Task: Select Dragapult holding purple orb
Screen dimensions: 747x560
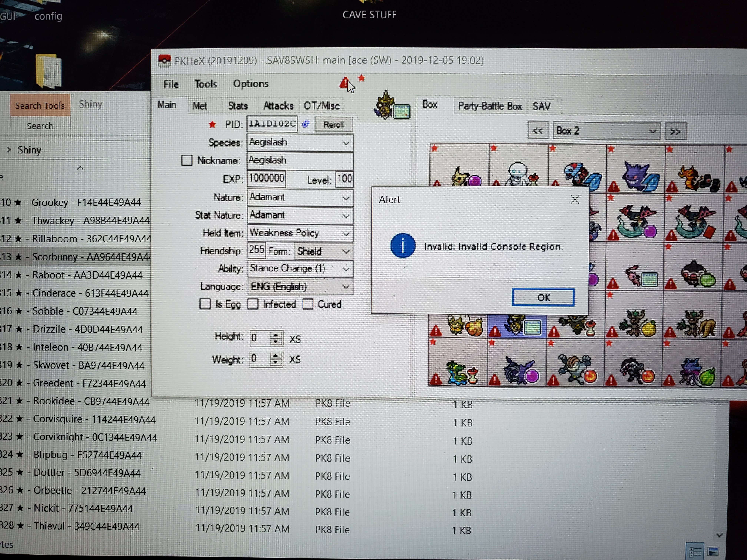Action: point(635,218)
